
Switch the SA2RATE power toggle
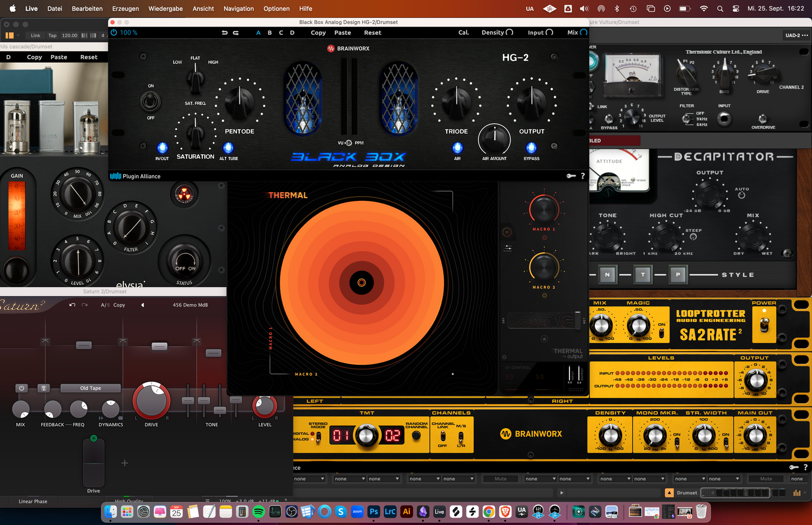[x=764, y=324]
